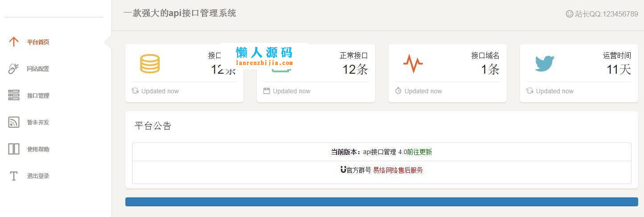Click the 前往更新 link

click(x=419, y=152)
